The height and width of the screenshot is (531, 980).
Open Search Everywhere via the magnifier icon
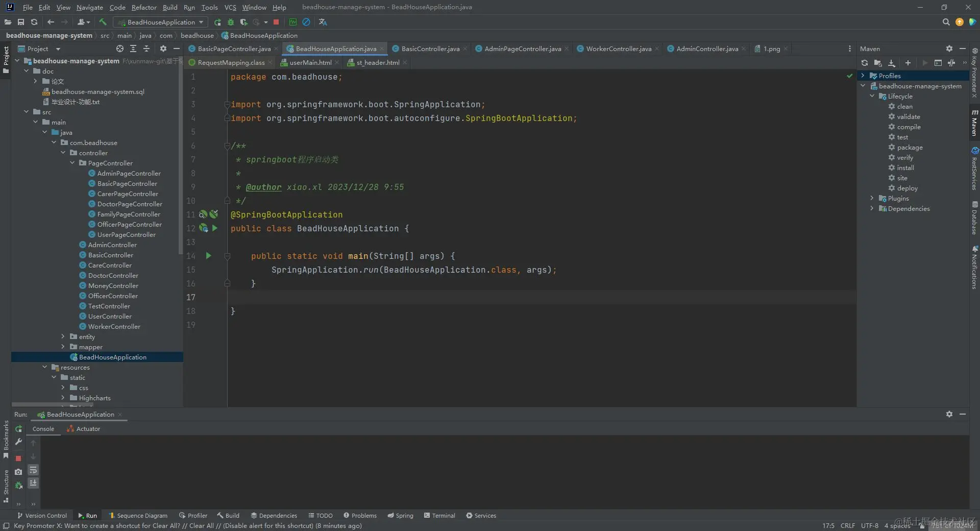[x=946, y=22]
